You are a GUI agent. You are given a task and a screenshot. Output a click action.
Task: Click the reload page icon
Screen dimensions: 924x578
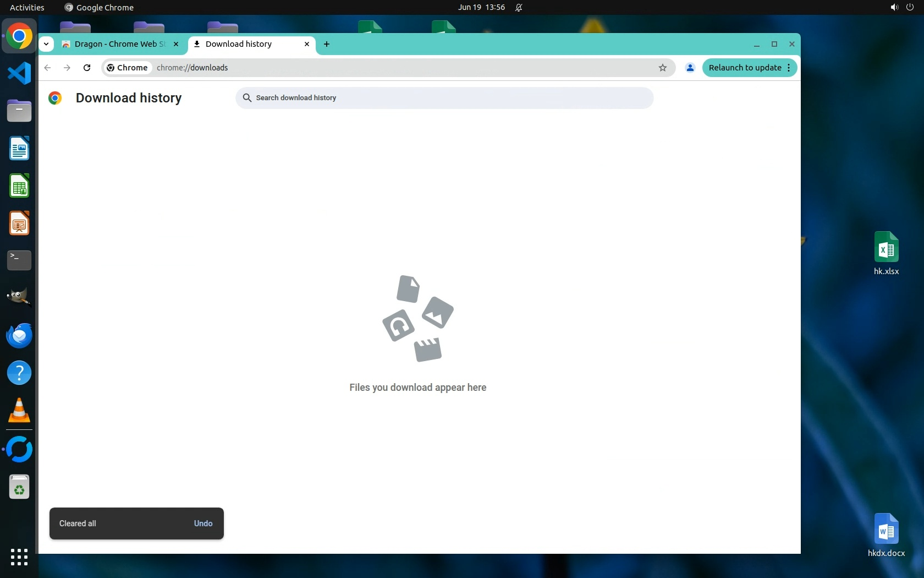(x=87, y=68)
